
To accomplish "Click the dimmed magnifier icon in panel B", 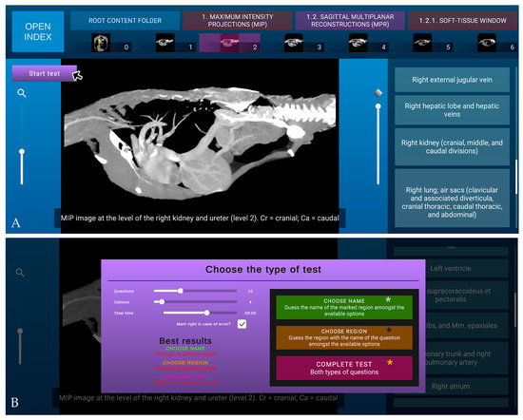I will click(20, 273).
